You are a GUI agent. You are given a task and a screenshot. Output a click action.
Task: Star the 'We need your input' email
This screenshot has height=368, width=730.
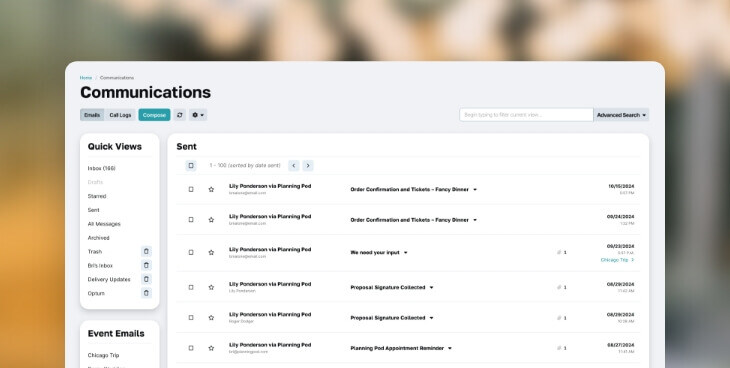211,252
